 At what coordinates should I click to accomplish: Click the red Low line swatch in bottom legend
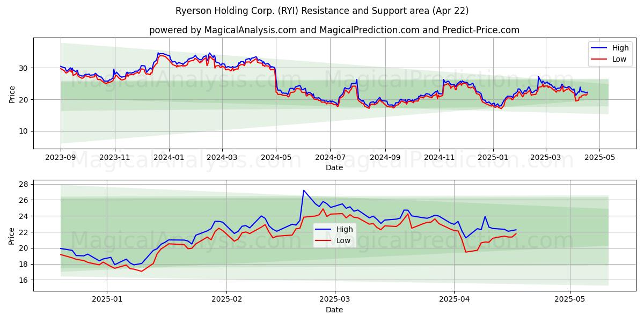324,240
